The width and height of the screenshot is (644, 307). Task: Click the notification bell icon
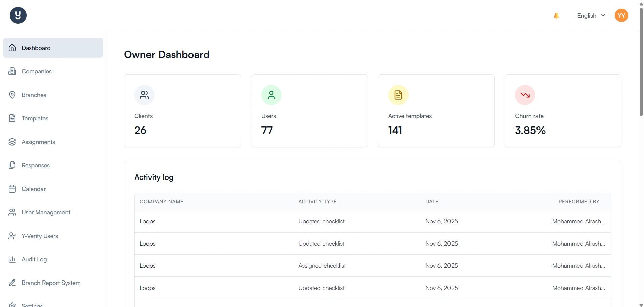click(x=556, y=16)
